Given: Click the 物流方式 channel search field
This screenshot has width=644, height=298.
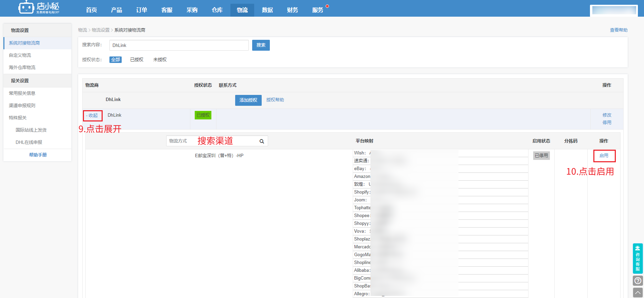Looking at the screenshot, I should 217,141.
